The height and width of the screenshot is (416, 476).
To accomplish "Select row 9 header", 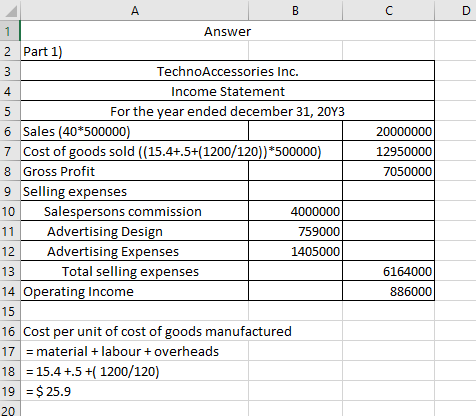I will point(10,191).
